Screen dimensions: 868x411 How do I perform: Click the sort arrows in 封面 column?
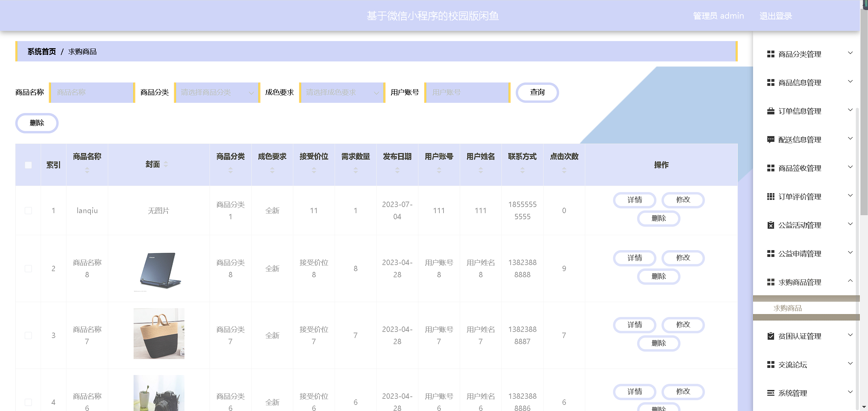(166, 164)
